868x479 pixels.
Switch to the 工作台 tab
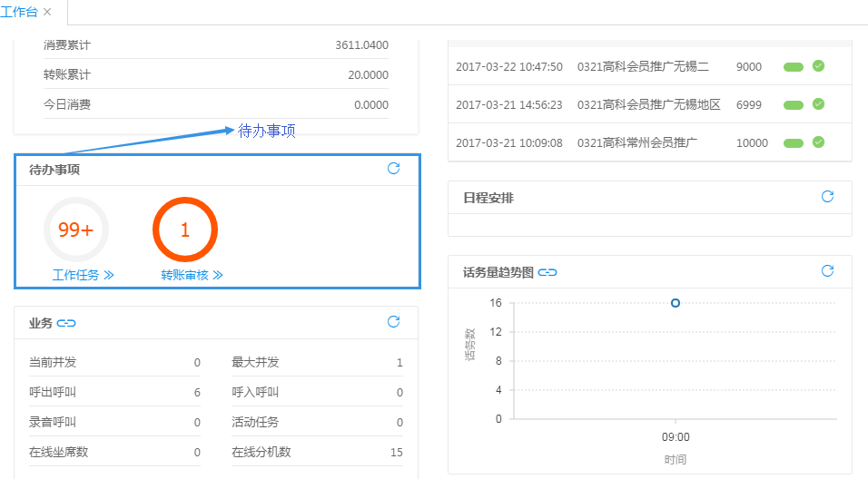pos(18,12)
